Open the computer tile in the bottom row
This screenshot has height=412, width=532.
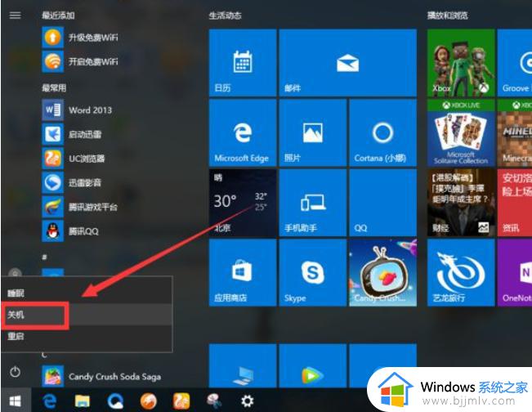point(243,366)
